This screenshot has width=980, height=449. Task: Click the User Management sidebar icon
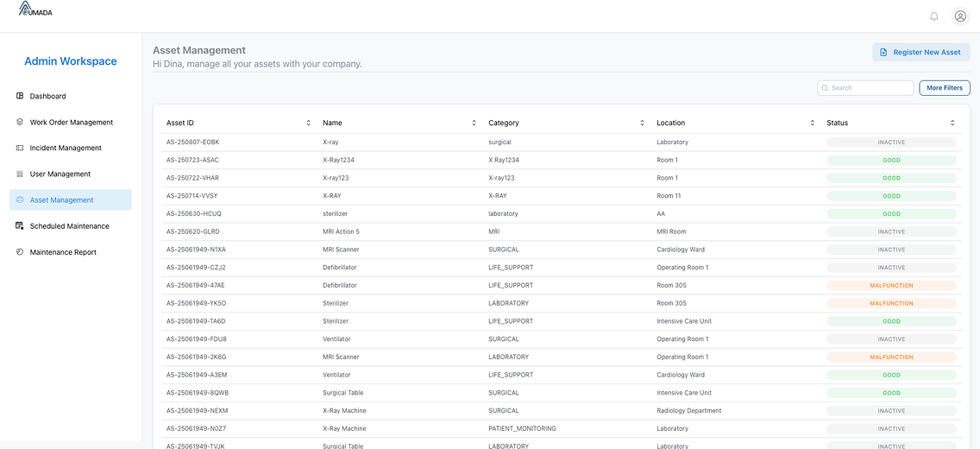coord(20,174)
